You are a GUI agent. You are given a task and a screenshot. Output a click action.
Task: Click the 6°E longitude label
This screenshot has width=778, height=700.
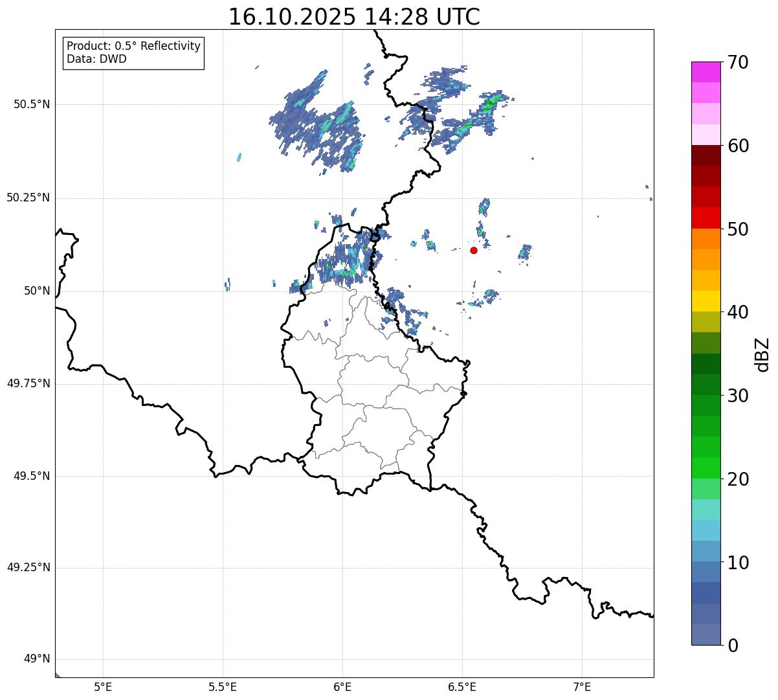(x=342, y=686)
